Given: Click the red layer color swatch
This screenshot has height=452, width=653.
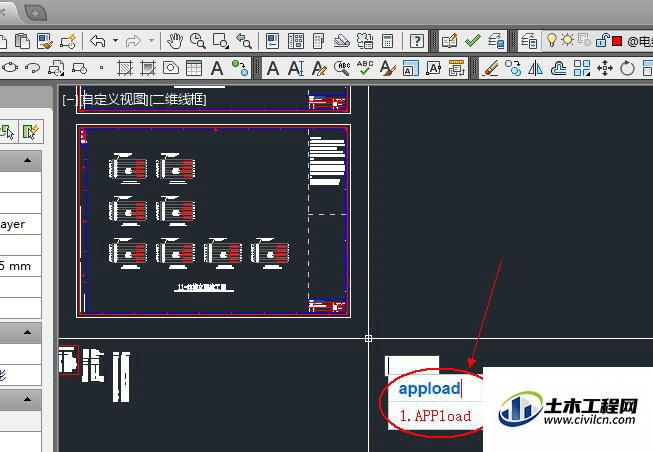Looking at the screenshot, I should click(618, 41).
